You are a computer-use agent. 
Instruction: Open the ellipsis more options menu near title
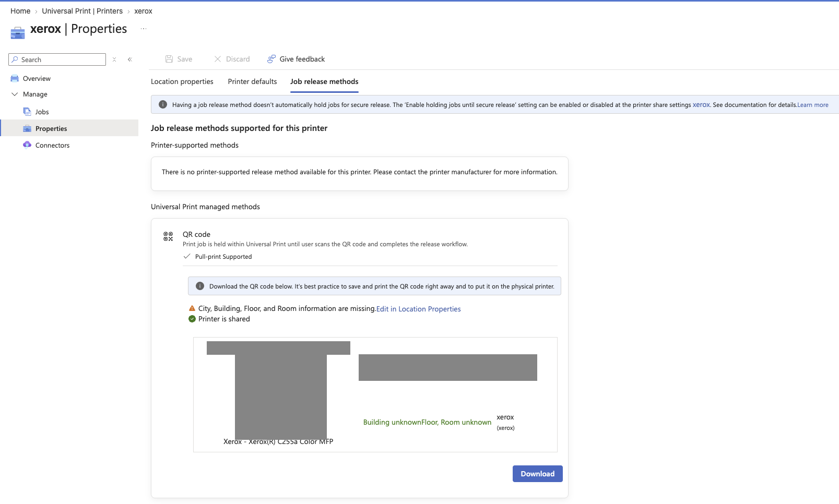coord(144,29)
